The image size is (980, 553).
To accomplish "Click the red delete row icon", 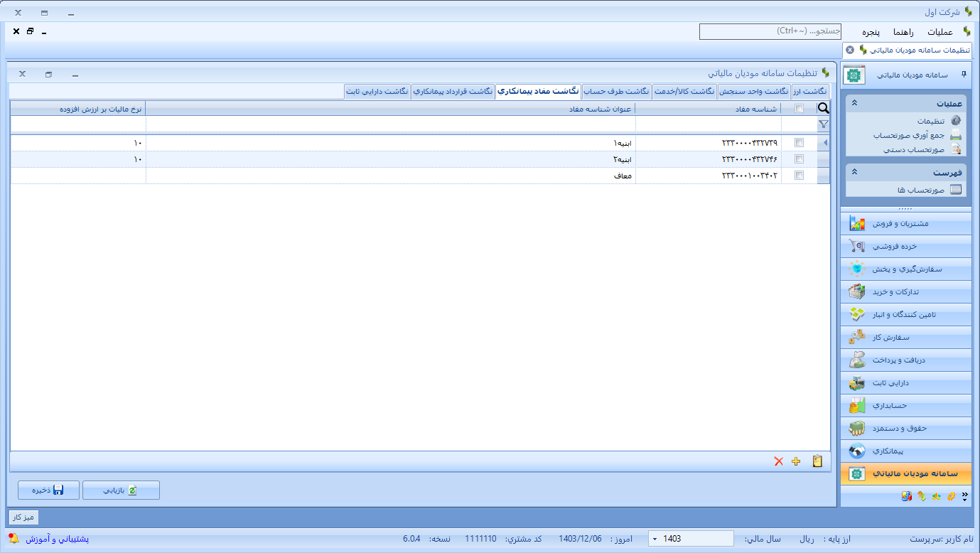I will point(778,461).
